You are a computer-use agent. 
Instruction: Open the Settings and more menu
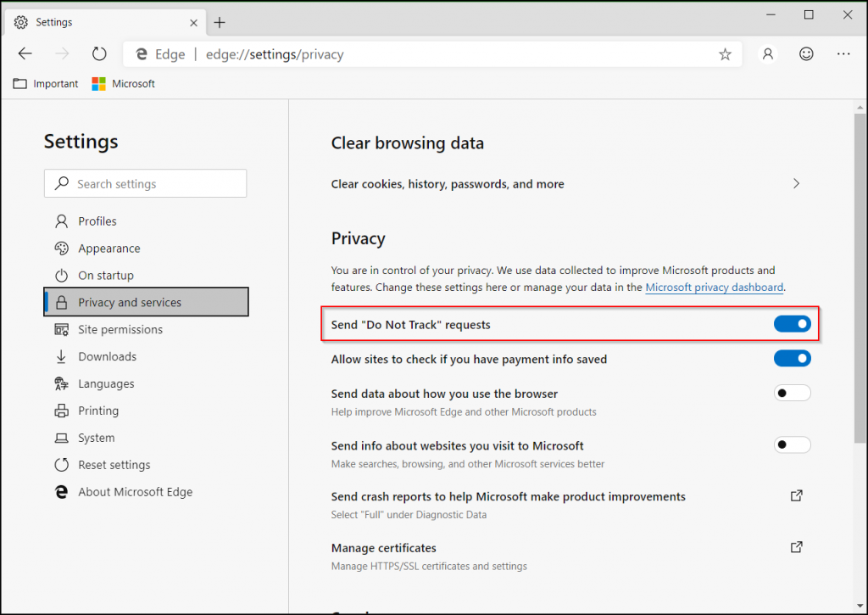tap(843, 53)
